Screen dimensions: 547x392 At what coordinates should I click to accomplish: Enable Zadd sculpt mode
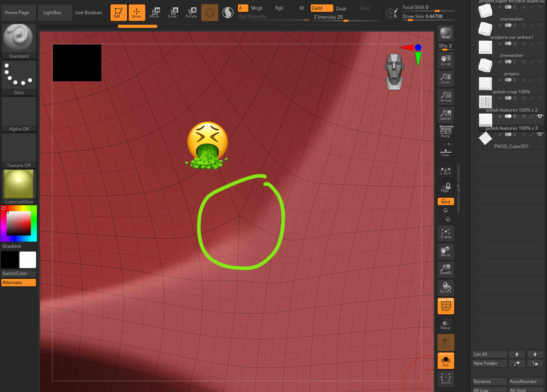point(322,8)
